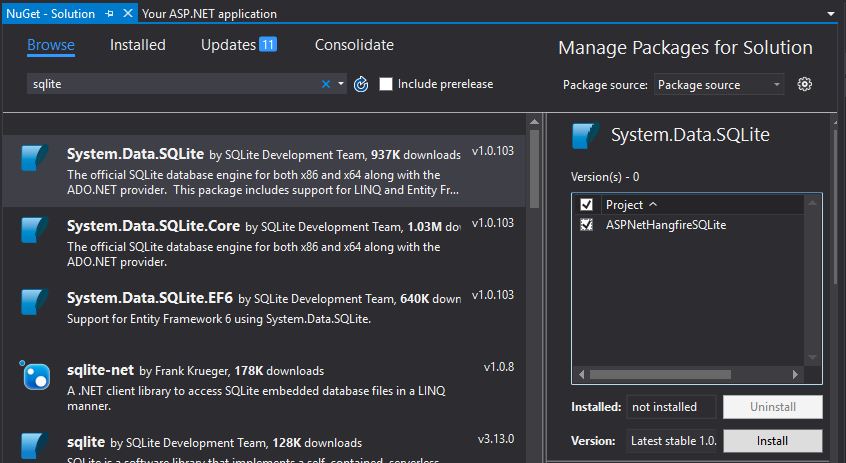Pin the NuGet - Solution tab
The width and height of the screenshot is (846, 463).
coord(110,13)
